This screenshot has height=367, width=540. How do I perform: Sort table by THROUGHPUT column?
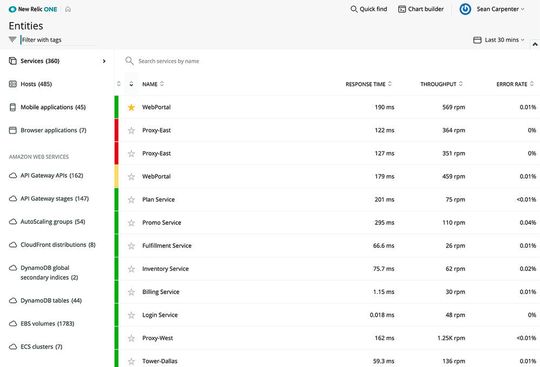442,84
